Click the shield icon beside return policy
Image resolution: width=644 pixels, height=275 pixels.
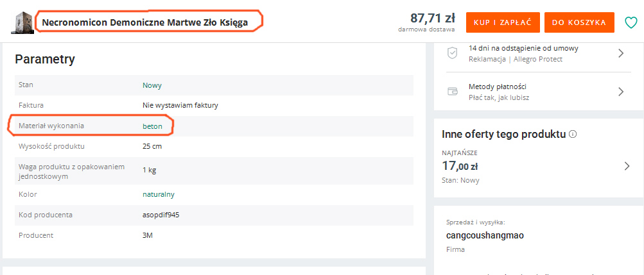(x=452, y=53)
